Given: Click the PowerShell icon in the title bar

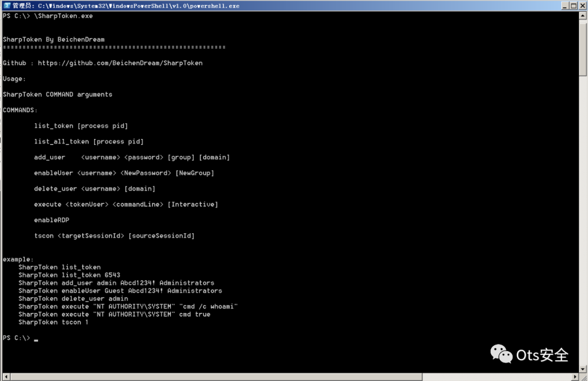Looking at the screenshot, I should coord(7,5).
